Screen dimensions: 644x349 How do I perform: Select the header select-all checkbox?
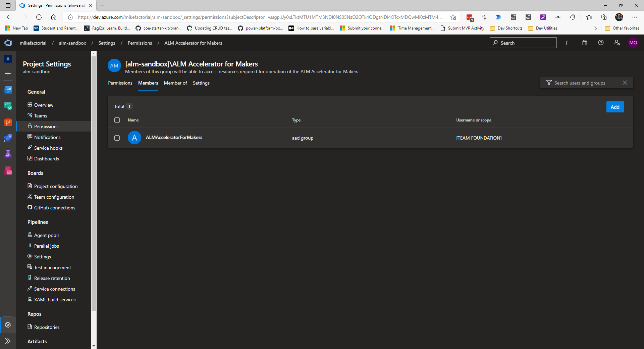[x=117, y=120]
